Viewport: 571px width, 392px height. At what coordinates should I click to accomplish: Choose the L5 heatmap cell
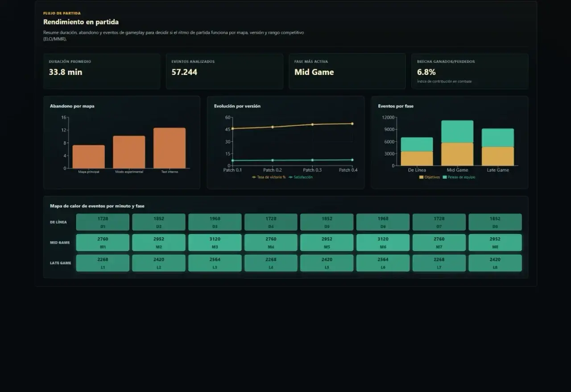(x=327, y=263)
